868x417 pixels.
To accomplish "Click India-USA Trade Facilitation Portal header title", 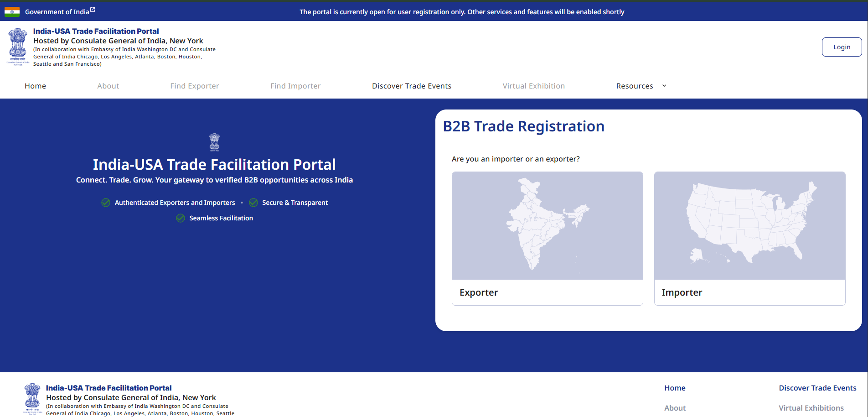I will 96,31.
